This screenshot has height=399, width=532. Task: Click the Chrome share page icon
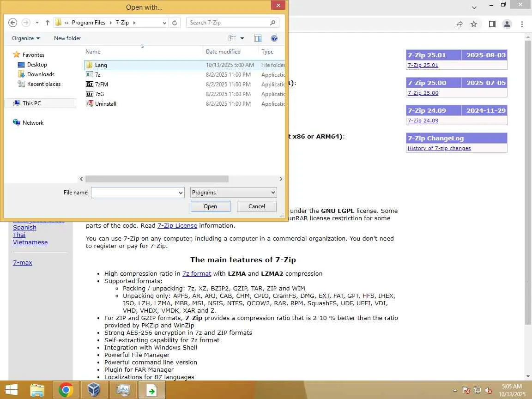point(459,24)
